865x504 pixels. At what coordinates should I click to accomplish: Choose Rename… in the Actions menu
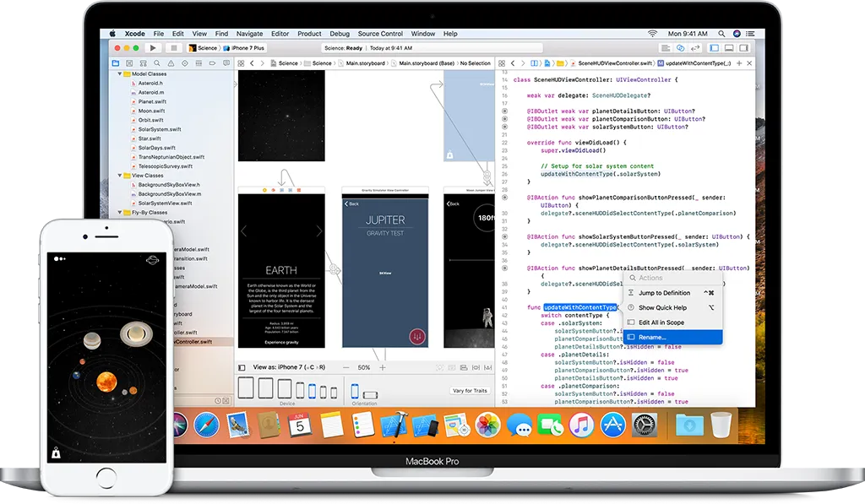[672, 337]
